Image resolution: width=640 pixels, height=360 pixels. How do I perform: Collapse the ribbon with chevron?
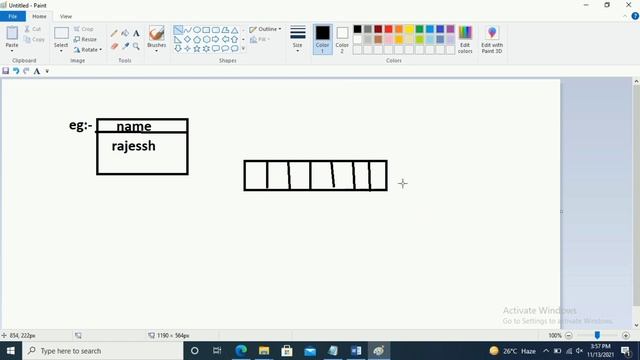pyautogui.click(x=625, y=16)
